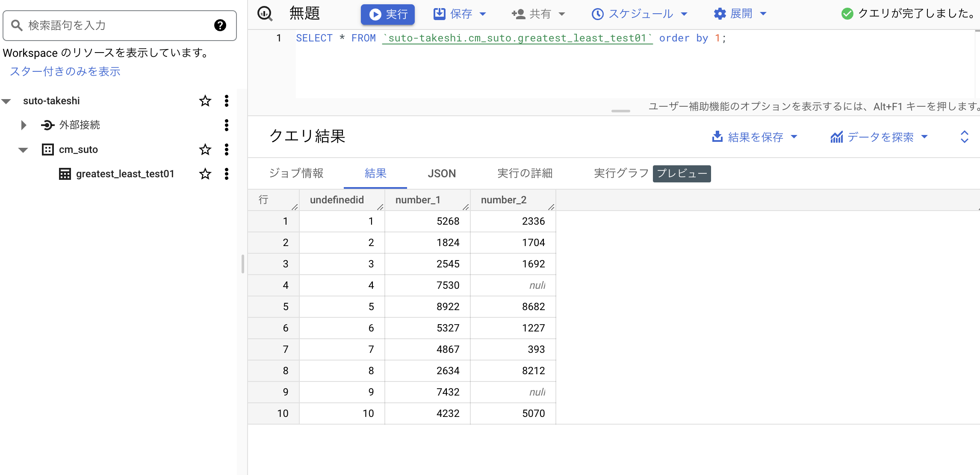Click the table reference in the query
Viewport: 980px width, 475px height.
(517, 38)
